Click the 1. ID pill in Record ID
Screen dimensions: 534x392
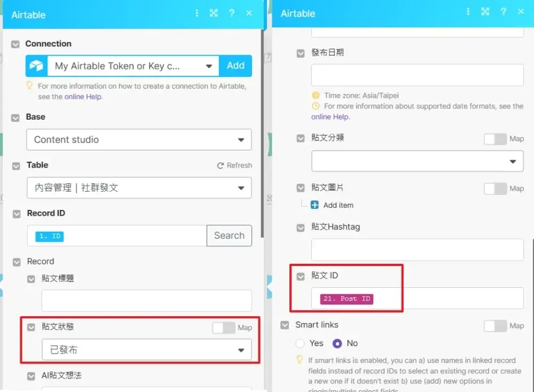tap(49, 236)
